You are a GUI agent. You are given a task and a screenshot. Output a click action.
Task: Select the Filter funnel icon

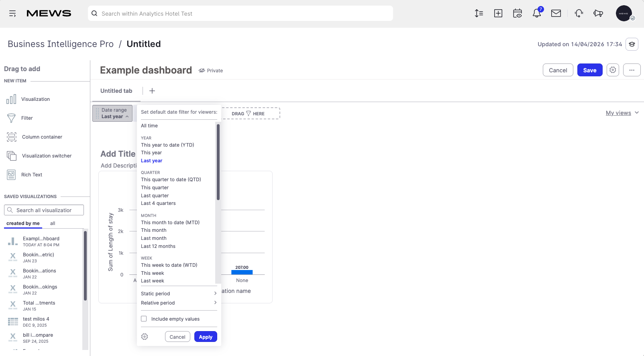coord(11,118)
